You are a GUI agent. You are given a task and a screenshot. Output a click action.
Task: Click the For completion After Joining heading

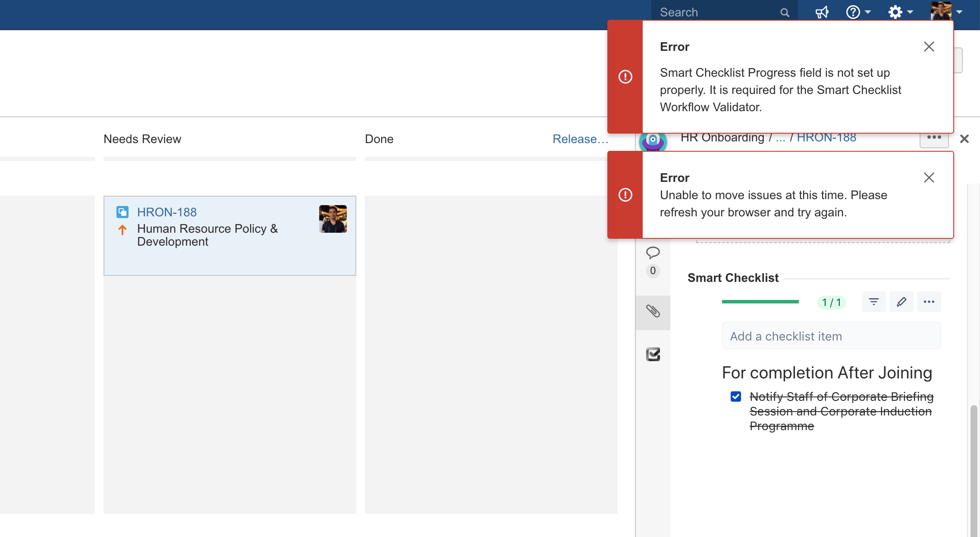point(827,373)
